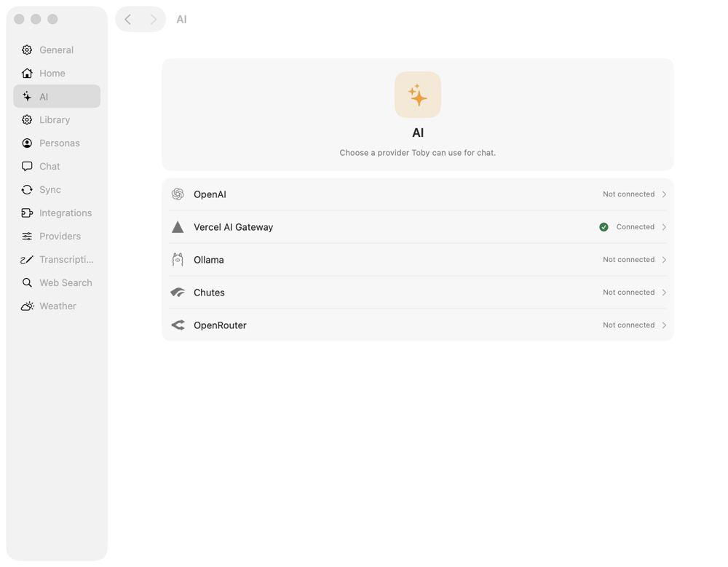The height and width of the screenshot is (567, 728).
Task: Click the Weather cloud-sun icon
Action: coord(28,306)
